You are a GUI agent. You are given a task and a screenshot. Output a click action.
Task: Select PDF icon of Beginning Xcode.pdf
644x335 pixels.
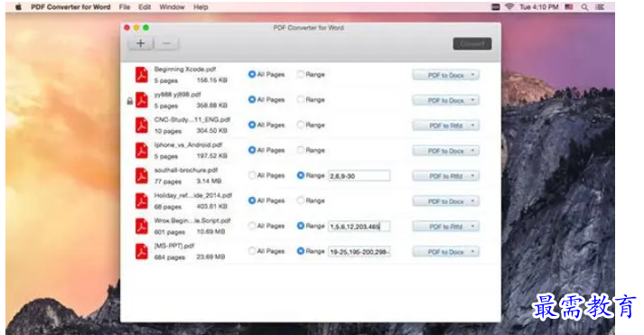tap(142, 75)
